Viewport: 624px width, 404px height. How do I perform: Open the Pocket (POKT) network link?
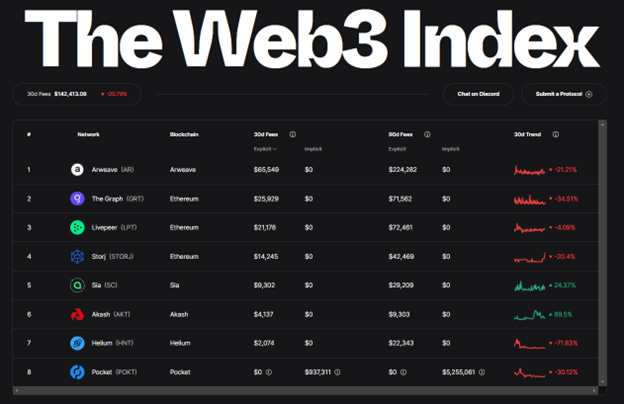click(114, 372)
